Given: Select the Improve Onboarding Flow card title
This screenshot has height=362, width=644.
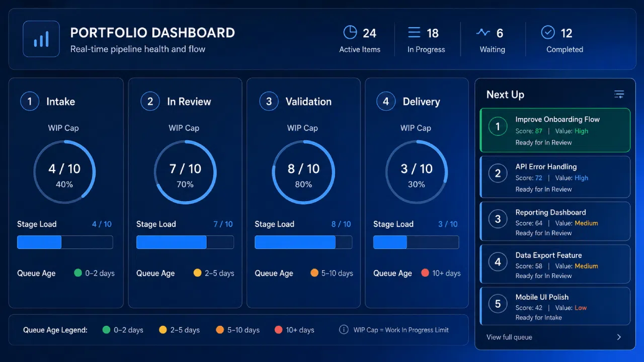Looking at the screenshot, I should click(557, 120).
